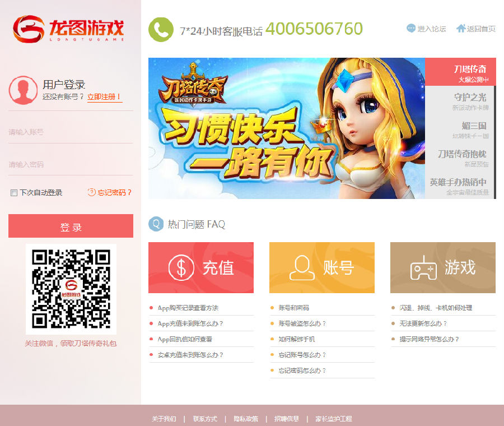Open the 游戏 gamepad category tile
The width and height of the screenshot is (504, 426).
click(x=442, y=267)
